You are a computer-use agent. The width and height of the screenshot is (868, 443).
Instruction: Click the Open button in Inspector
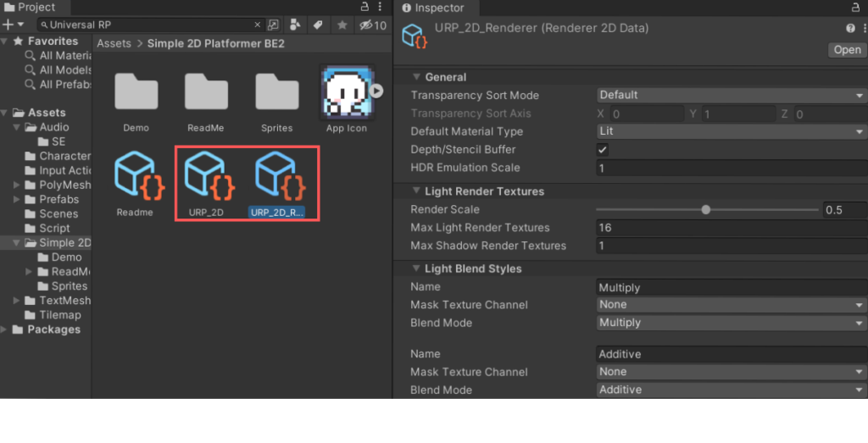pos(847,50)
